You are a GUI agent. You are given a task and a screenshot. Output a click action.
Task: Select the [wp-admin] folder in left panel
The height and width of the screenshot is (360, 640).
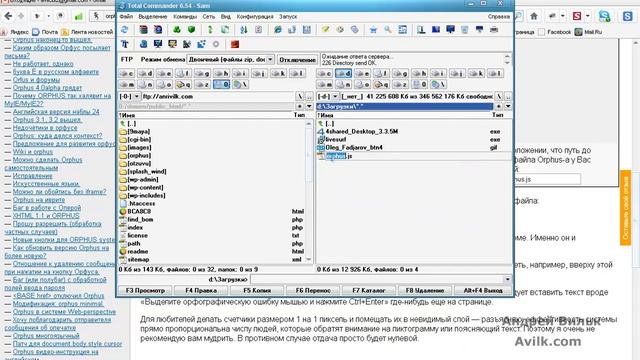[142, 180]
